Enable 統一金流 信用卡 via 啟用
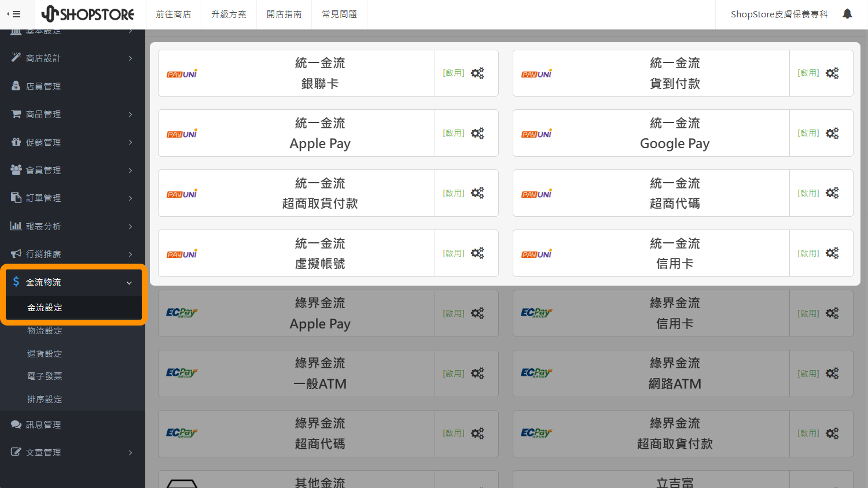 click(x=808, y=253)
